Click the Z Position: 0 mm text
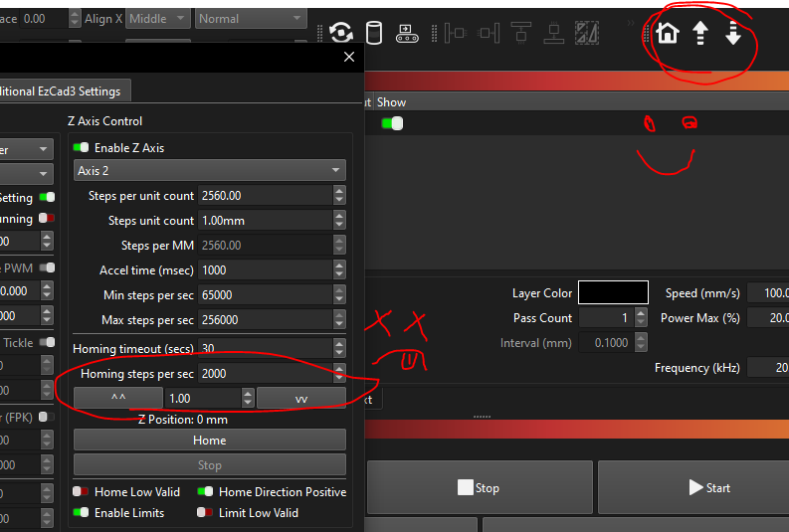Viewport: 789px width, 532px height. [x=183, y=420]
